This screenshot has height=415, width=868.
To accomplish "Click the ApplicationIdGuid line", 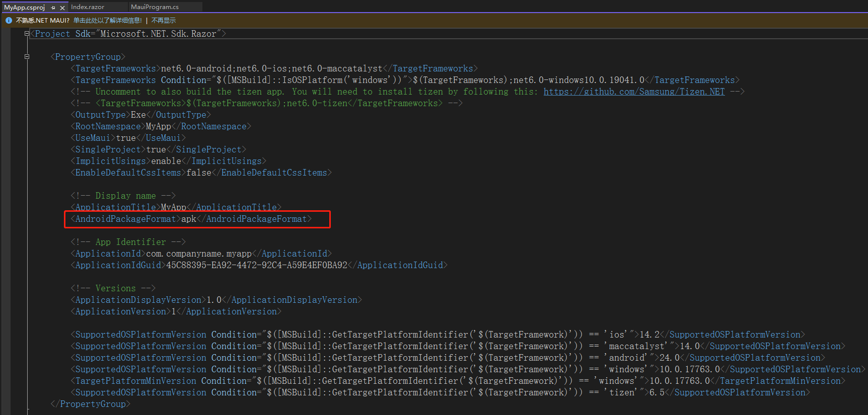I will click(259, 265).
